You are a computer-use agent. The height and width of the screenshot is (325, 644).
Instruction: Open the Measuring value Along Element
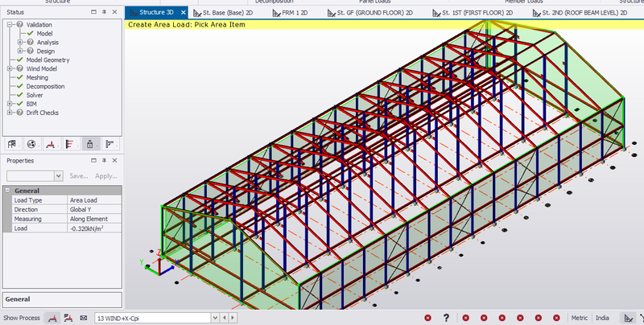tap(94, 219)
